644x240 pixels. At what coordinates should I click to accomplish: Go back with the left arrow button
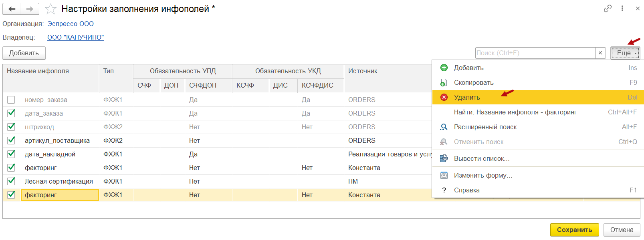tap(12, 9)
